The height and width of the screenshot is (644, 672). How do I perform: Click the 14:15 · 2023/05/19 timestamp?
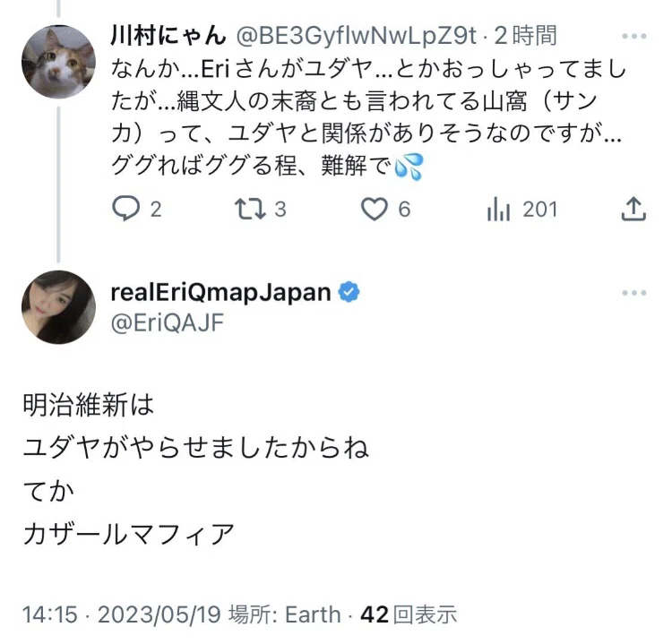(x=122, y=614)
